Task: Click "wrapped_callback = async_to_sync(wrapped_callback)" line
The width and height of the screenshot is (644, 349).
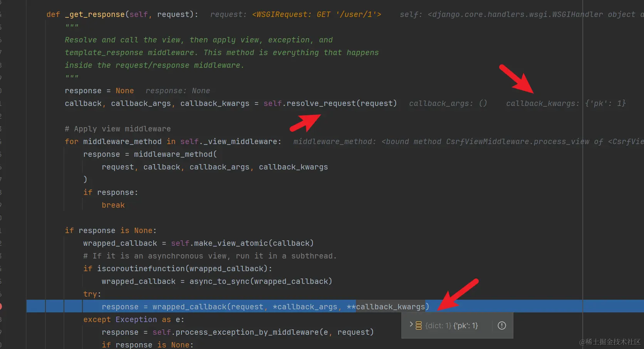Action: coord(217,281)
